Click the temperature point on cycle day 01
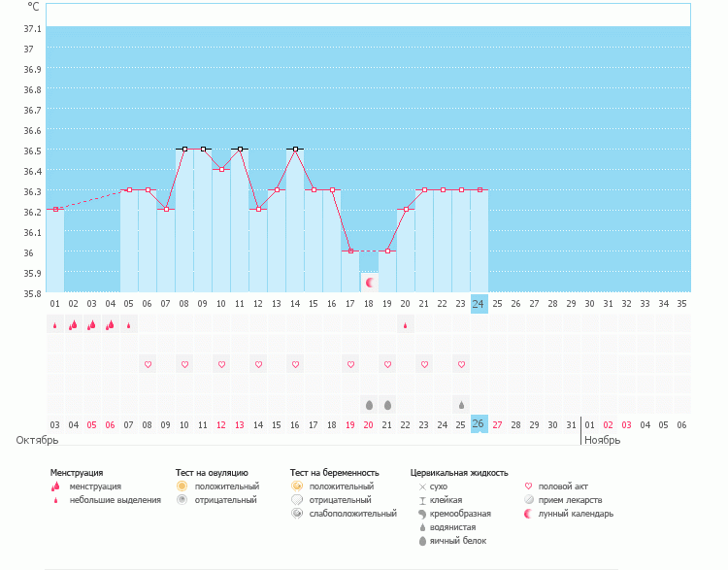This screenshot has width=728, height=570. pyautogui.click(x=55, y=209)
